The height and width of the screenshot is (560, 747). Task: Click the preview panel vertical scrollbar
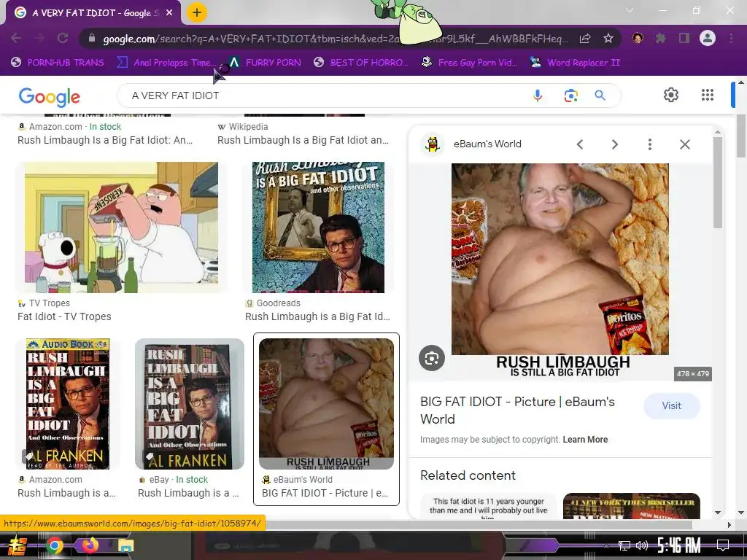(718, 183)
